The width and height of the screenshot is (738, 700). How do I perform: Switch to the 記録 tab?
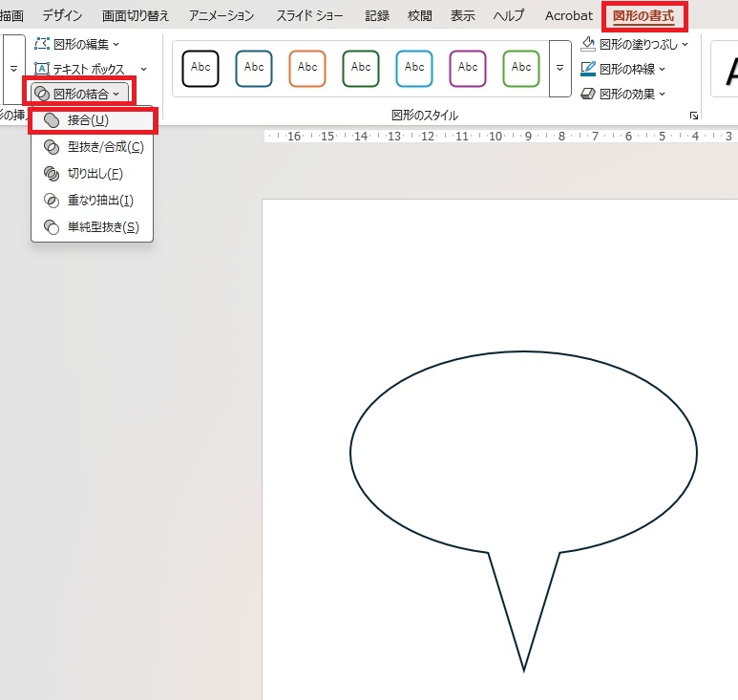(x=377, y=16)
